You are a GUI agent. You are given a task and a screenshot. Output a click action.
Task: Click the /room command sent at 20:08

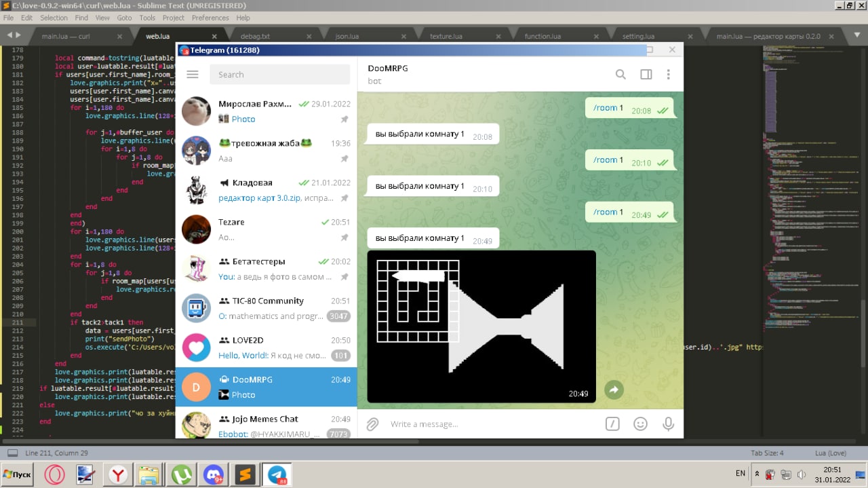coord(605,107)
